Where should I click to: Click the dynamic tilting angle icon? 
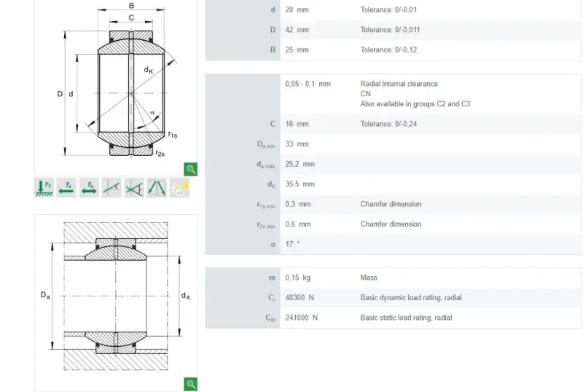coord(134,188)
